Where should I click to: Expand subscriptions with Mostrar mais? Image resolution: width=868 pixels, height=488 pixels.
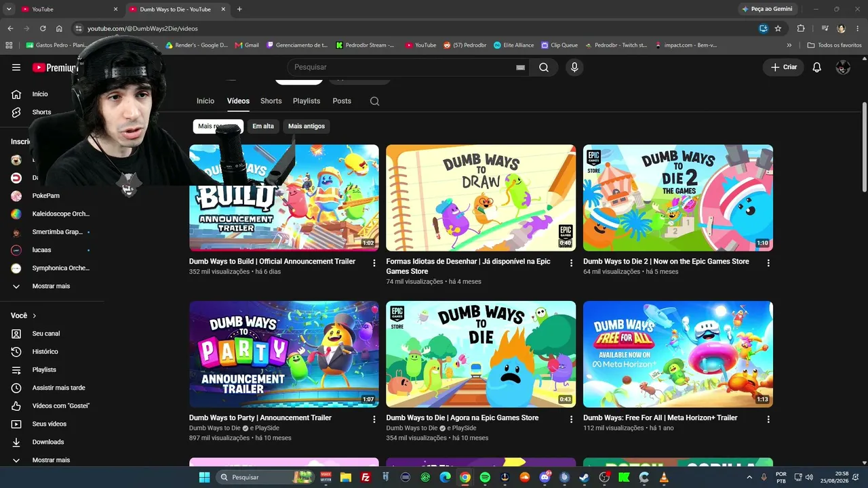(52, 286)
